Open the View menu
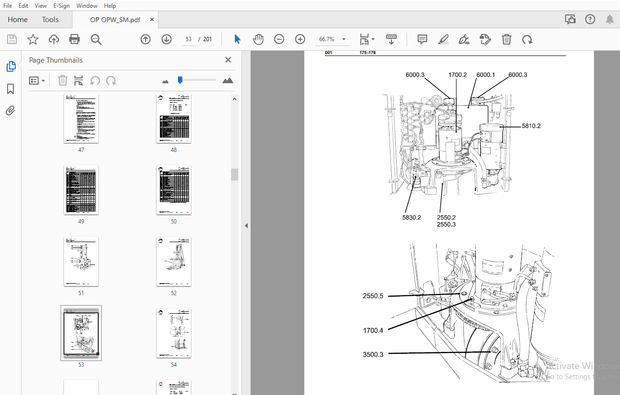The image size is (620, 395). point(40,6)
